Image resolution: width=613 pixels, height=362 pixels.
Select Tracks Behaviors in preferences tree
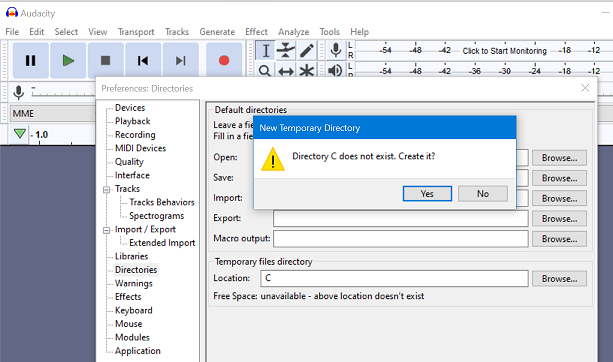(x=162, y=202)
